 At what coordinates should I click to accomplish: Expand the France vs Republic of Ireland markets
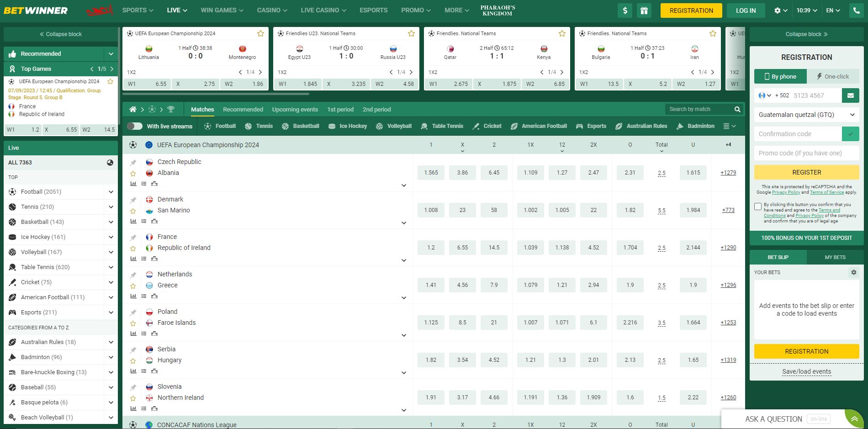403,260
